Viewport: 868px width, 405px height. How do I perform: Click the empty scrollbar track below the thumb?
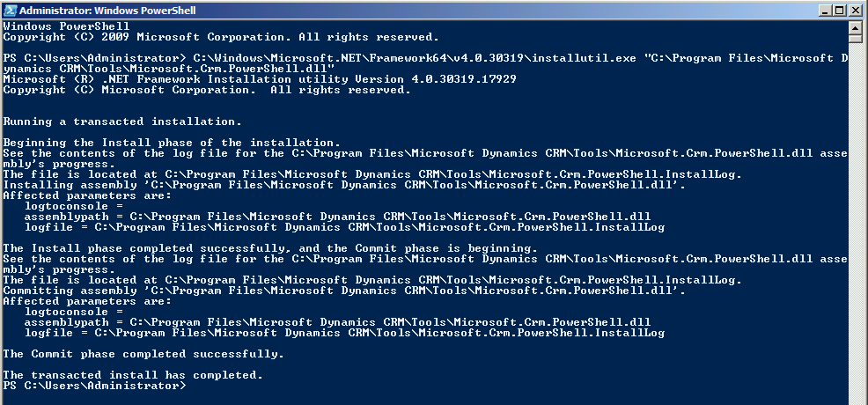click(x=855, y=220)
